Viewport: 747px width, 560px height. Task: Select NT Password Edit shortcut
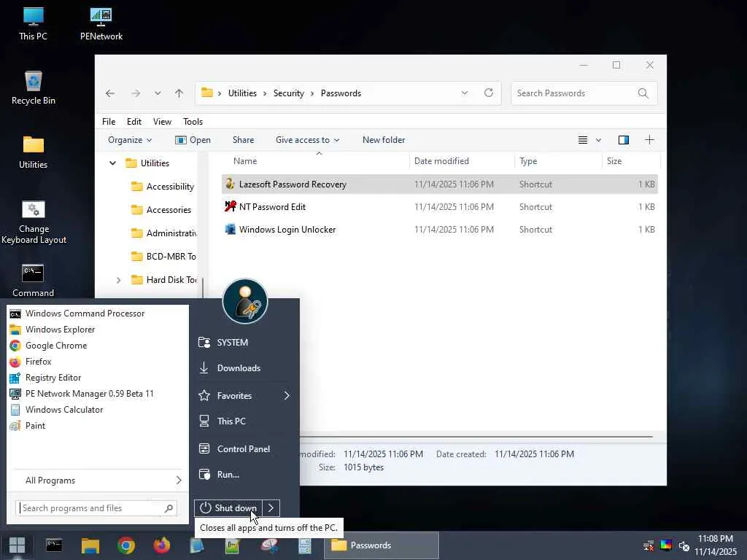(x=439, y=207)
